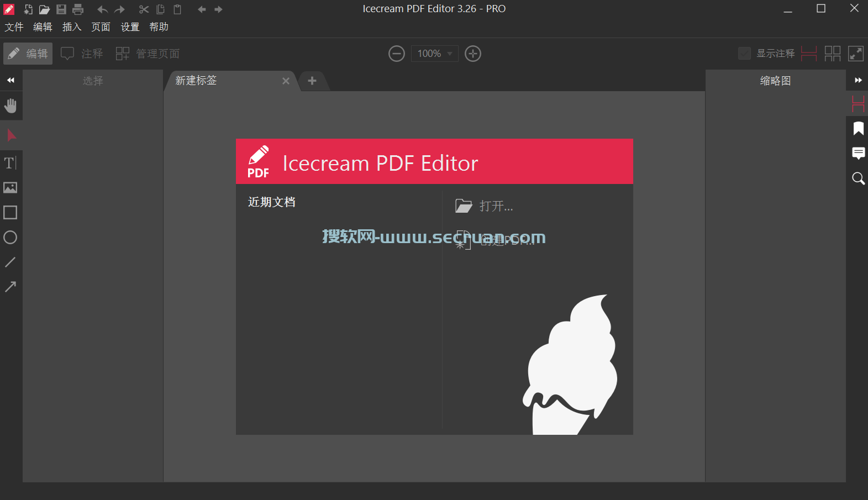868x500 pixels.
Task: Click the paste clipboard icon
Action: [x=177, y=9]
